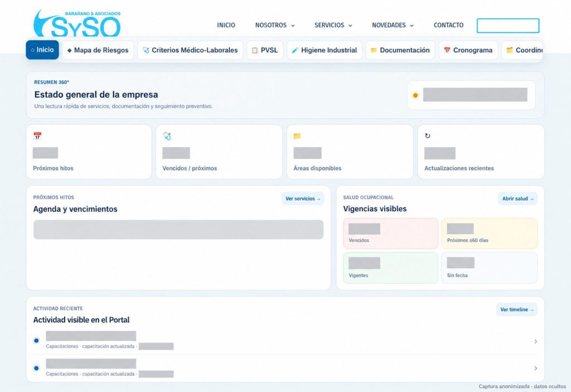The image size is (571, 392).
Task: Open the CONTACTO page
Action: 449,25
